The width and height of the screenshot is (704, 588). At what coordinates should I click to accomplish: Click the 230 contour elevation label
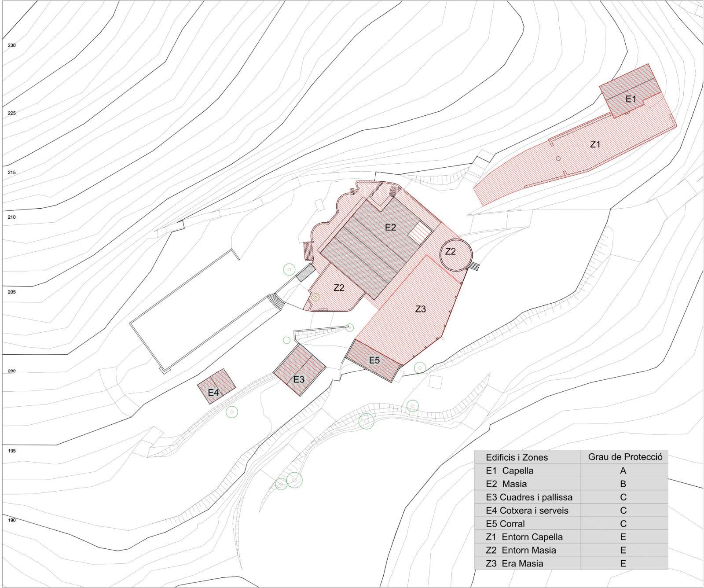12,45
